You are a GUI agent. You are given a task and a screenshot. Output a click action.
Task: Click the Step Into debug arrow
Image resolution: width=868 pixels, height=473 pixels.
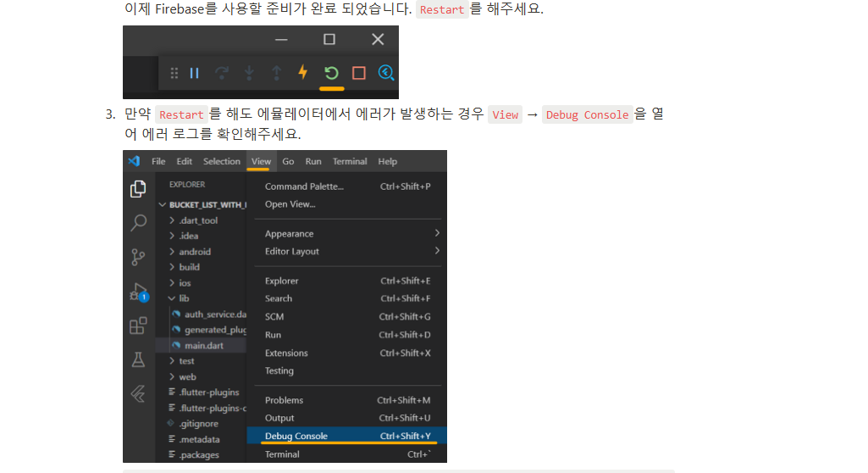click(x=249, y=73)
